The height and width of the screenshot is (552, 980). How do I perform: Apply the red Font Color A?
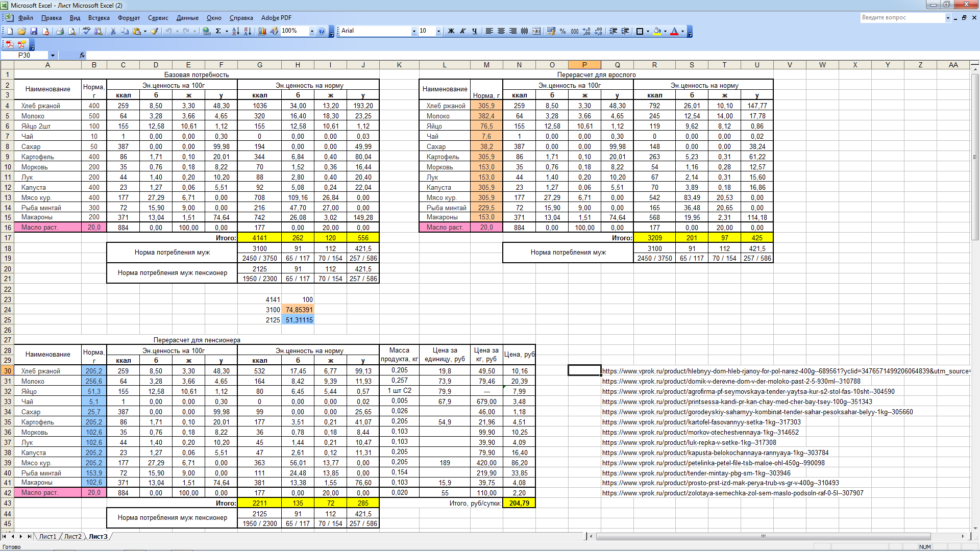pyautogui.click(x=674, y=31)
